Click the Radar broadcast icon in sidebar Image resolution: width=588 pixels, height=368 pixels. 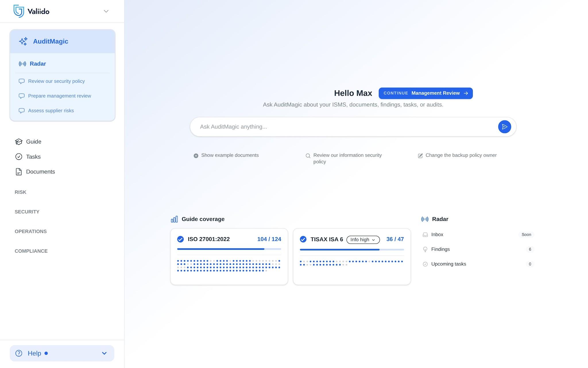point(22,64)
